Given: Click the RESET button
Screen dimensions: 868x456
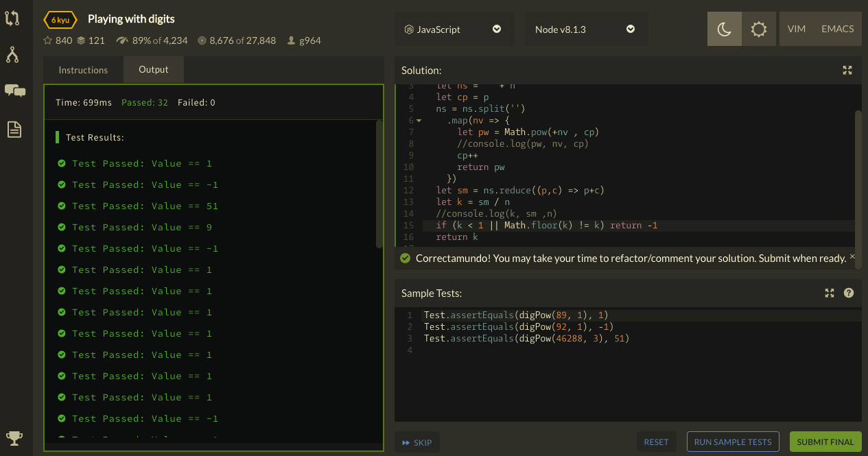Looking at the screenshot, I should click(656, 442).
